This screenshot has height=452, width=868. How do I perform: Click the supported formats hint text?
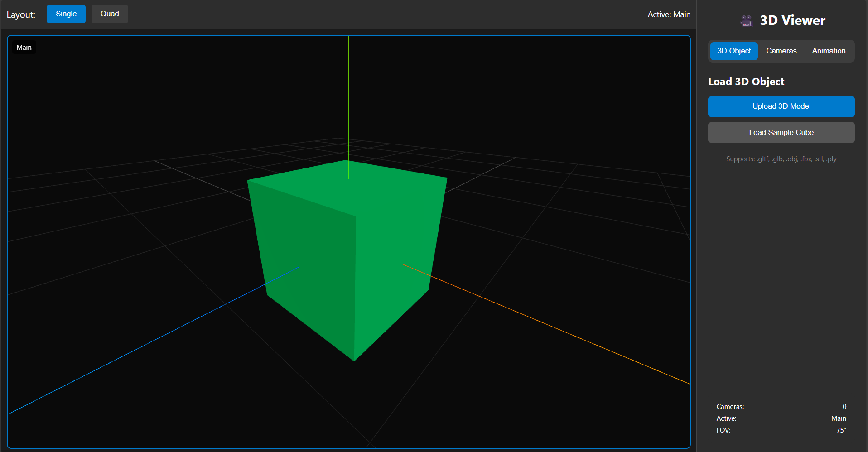pos(781,159)
